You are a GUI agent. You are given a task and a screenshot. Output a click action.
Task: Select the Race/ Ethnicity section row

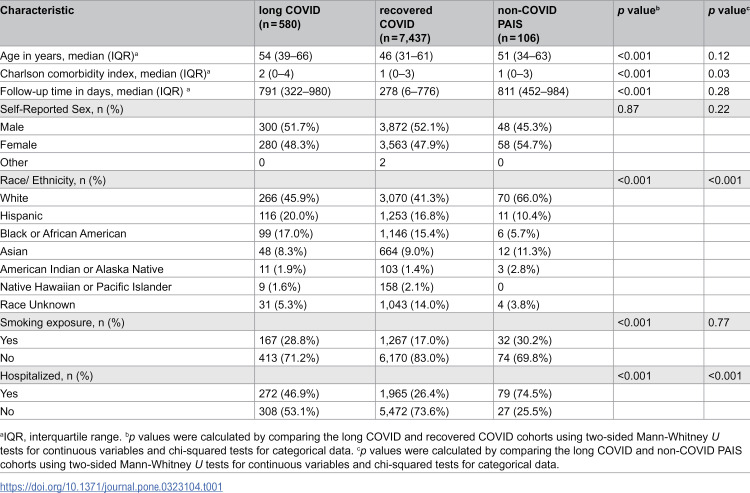click(x=375, y=180)
